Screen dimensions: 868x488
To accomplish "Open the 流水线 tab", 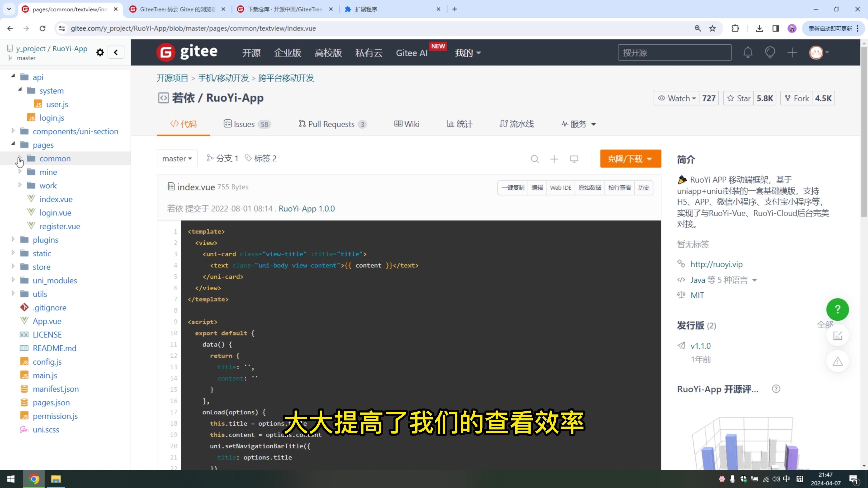I will click(x=517, y=124).
